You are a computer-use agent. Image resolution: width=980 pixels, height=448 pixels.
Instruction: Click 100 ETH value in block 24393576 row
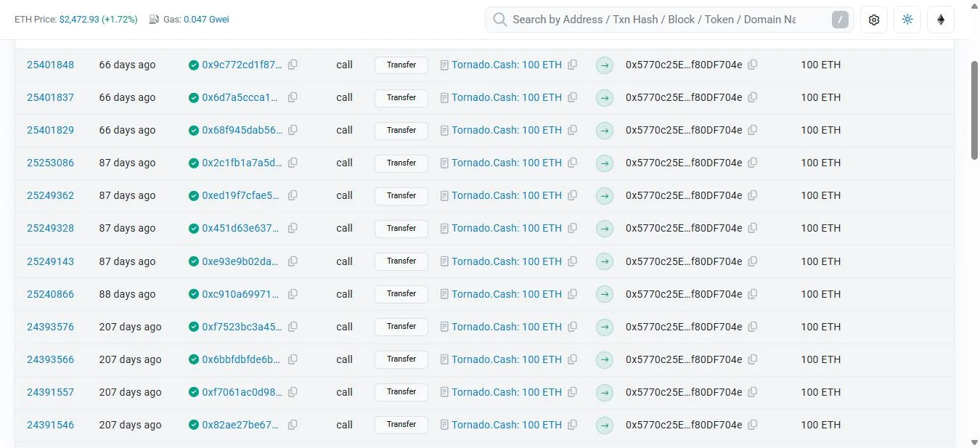tap(821, 327)
